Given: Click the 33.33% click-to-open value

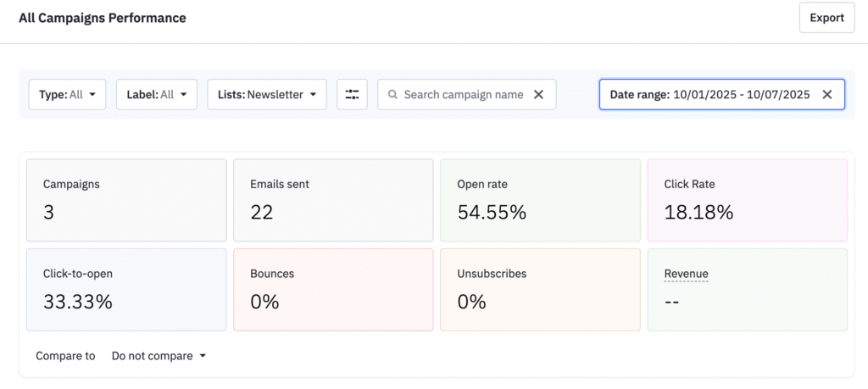Looking at the screenshot, I should (x=77, y=302).
